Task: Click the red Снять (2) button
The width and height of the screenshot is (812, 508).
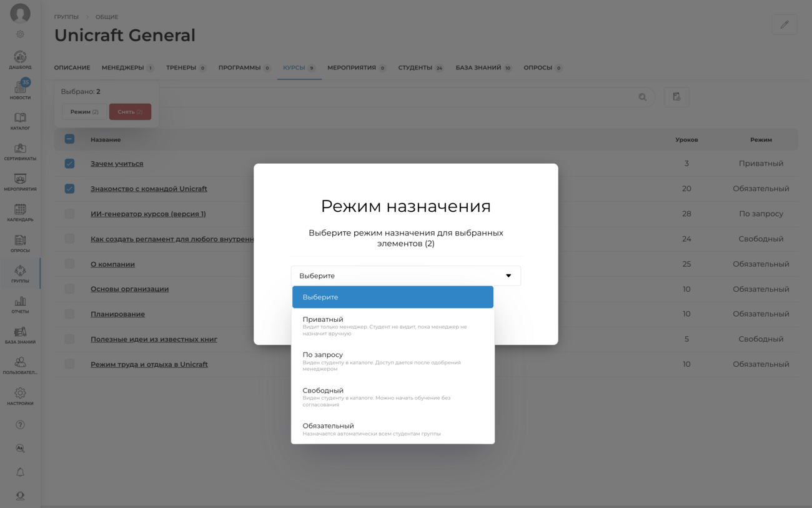Action: pos(130,112)
